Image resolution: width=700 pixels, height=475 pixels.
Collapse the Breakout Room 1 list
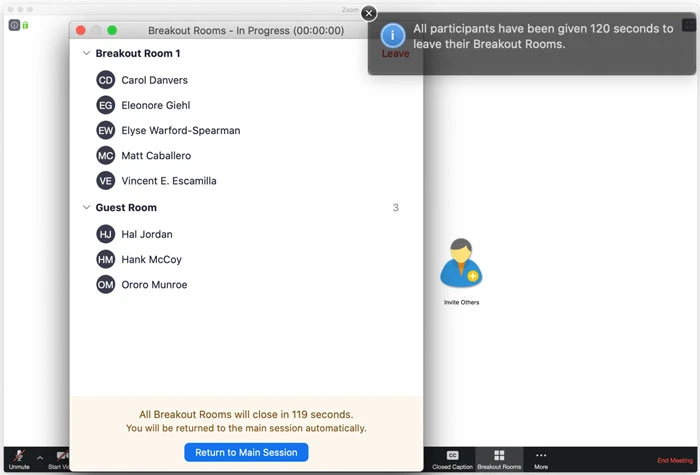(x=86, y=53)
